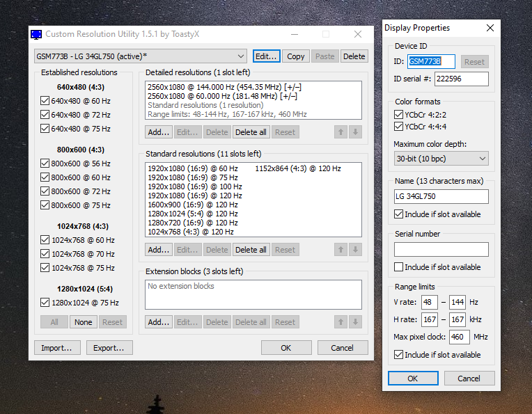This screenshot has width=532, height=414.
Task: Click the empty Serial number field
Action: click(441, 250)
